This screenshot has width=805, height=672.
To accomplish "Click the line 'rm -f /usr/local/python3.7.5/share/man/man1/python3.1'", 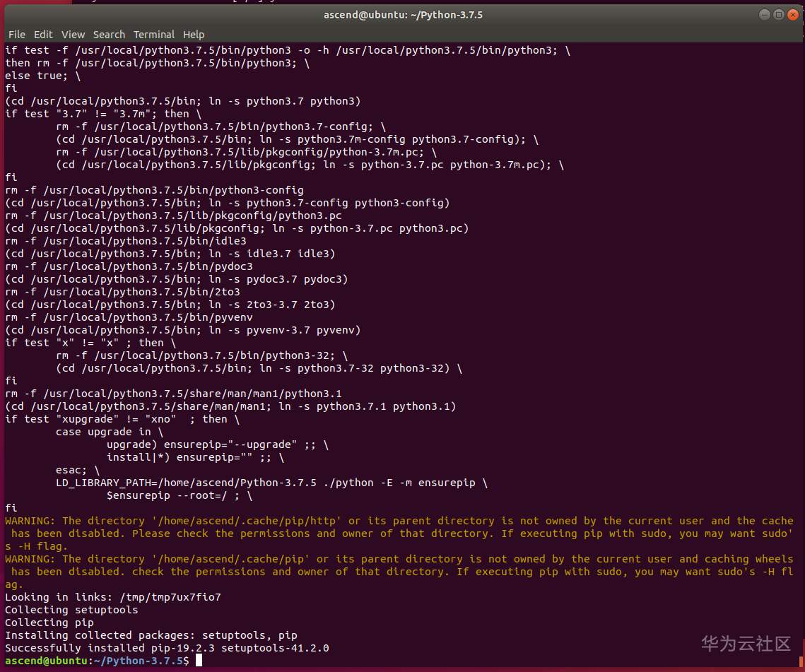I will [173, 394].
